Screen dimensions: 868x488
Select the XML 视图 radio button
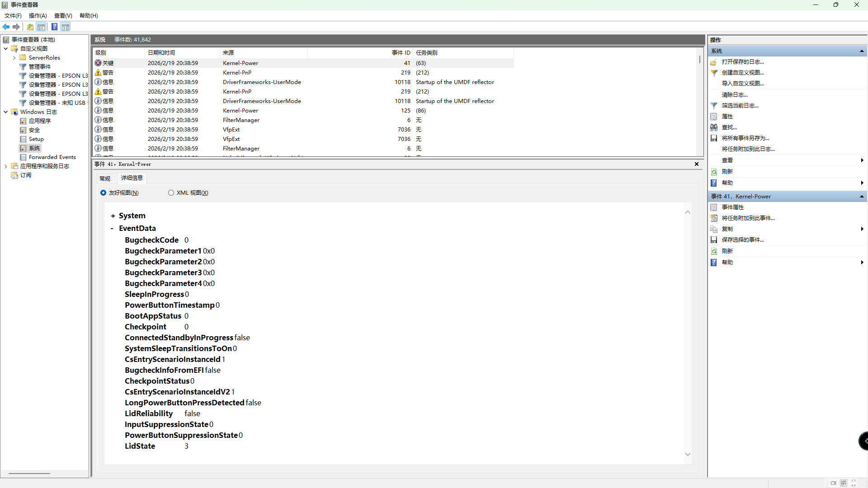pyautogui.click(x=171, y=193)
